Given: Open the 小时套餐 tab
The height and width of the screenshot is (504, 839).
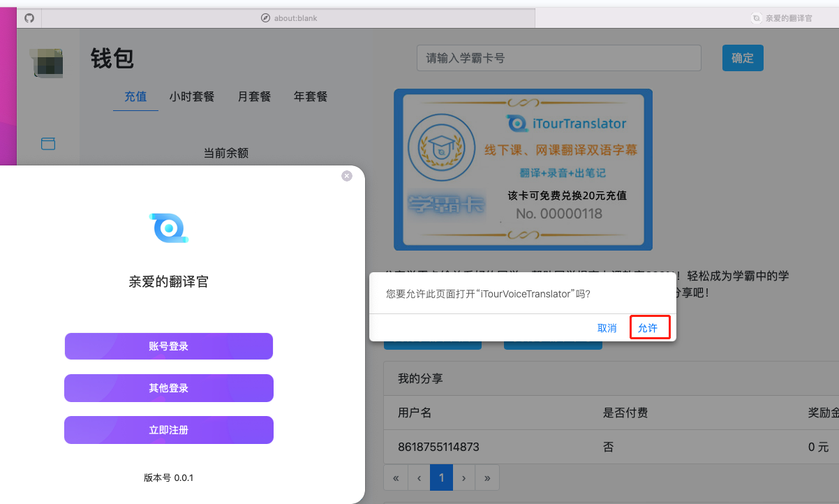Looking at the screenshot, I should coord(191,97).
